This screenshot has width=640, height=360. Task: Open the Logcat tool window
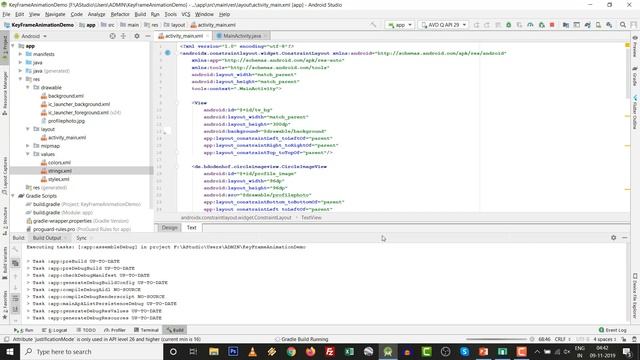tap(54, 330)
